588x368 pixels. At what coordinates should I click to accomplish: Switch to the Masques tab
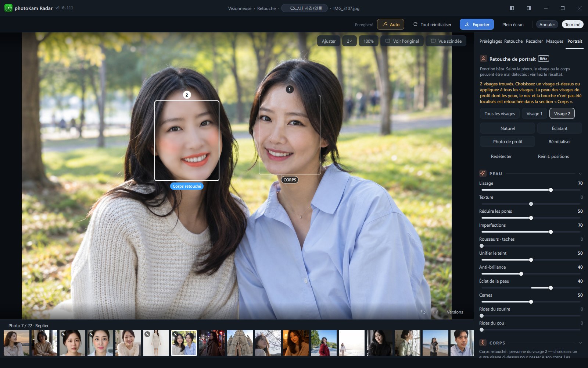pos(555,41)
